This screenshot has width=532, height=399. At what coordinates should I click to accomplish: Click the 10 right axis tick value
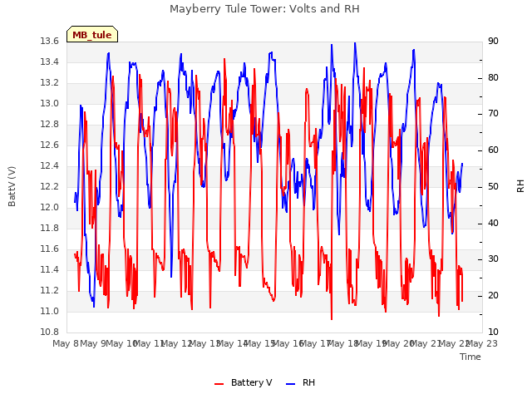[x=493, y=332]
